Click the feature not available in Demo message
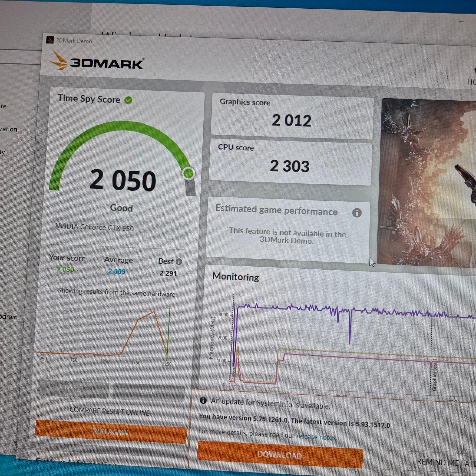 (x=287, y=235)
